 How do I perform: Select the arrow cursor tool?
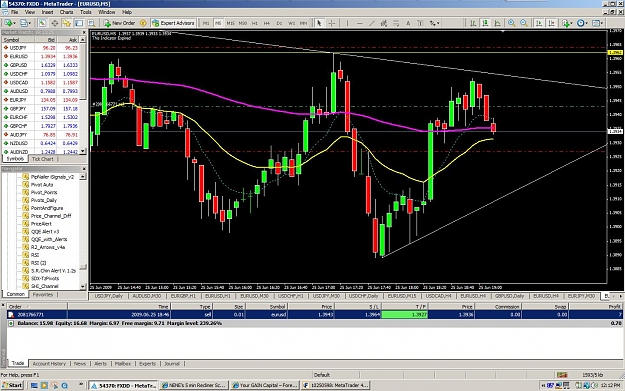[319, 23]
